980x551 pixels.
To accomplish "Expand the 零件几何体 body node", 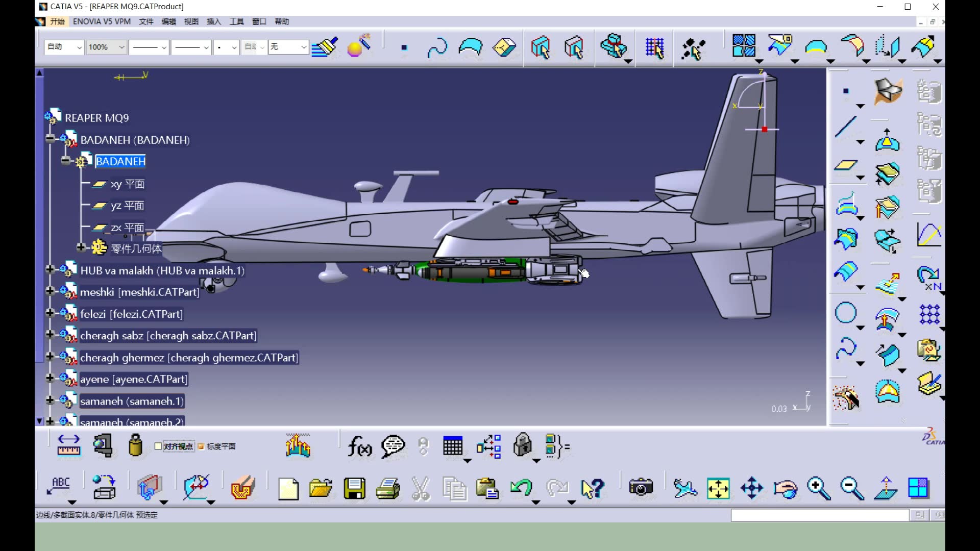I will click(81, 247).
